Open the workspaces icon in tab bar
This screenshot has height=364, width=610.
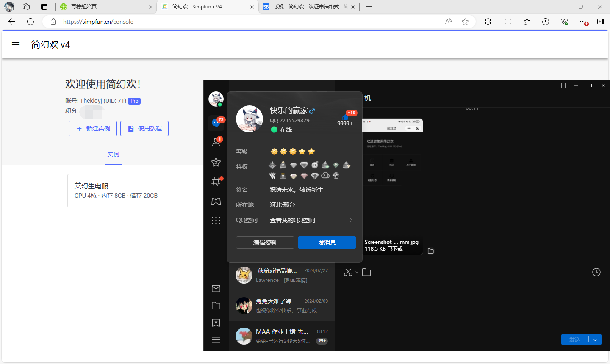(26, 7)
